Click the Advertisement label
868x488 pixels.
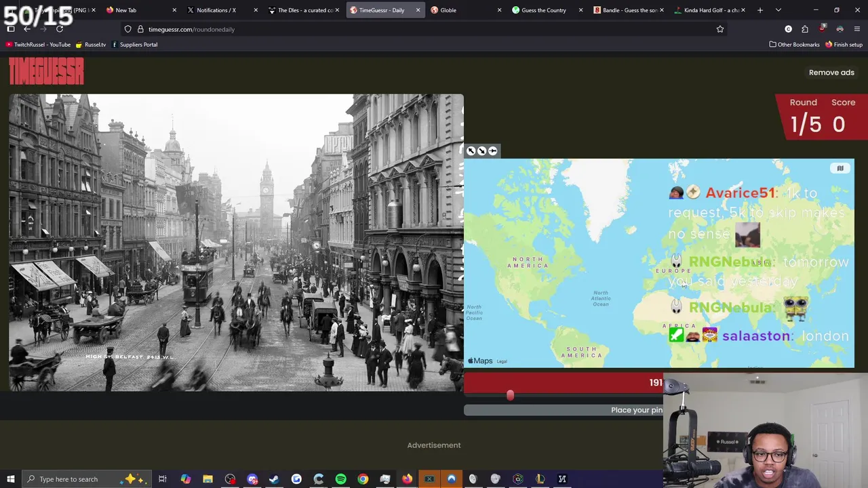[x=434, y=445]
